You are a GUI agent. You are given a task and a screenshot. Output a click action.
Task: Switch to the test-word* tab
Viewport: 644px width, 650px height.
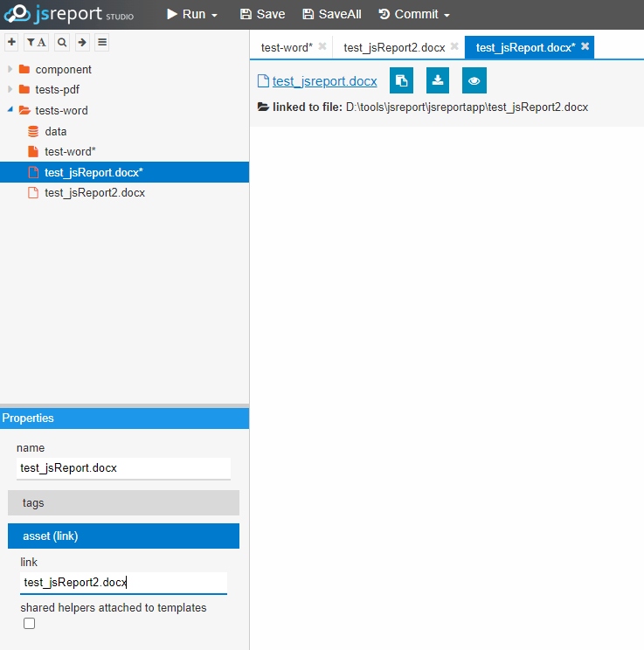(287, 48)
